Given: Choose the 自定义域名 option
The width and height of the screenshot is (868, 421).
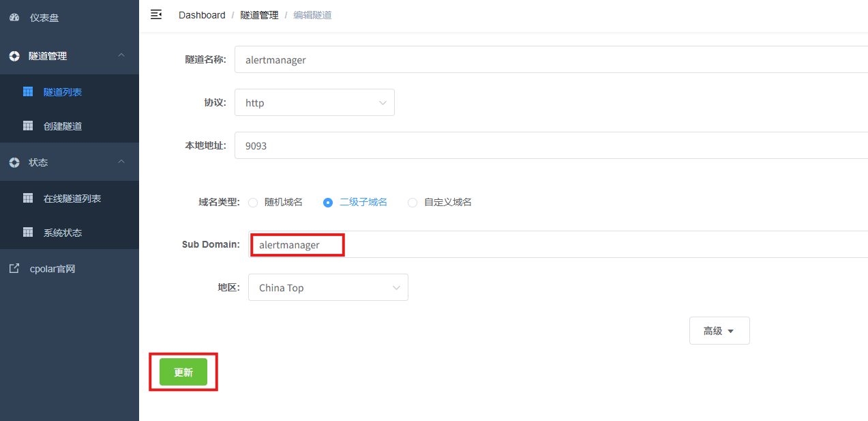Looking at the screenshot, I should [412, 202].
